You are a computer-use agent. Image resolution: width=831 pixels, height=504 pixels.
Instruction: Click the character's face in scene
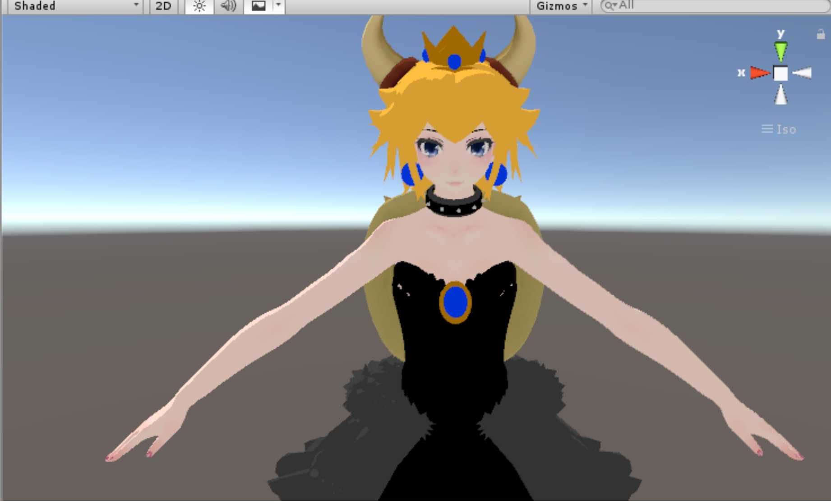click(x=454, y=162)
